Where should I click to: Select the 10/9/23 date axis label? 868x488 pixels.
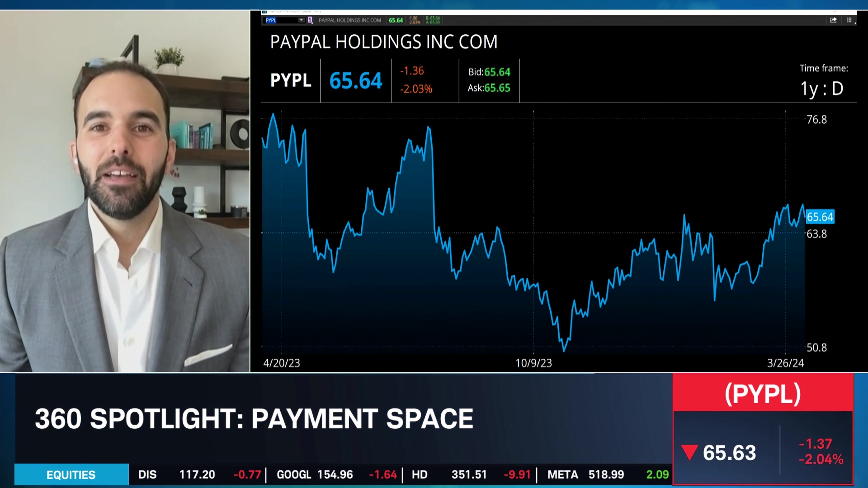point(533,363)
